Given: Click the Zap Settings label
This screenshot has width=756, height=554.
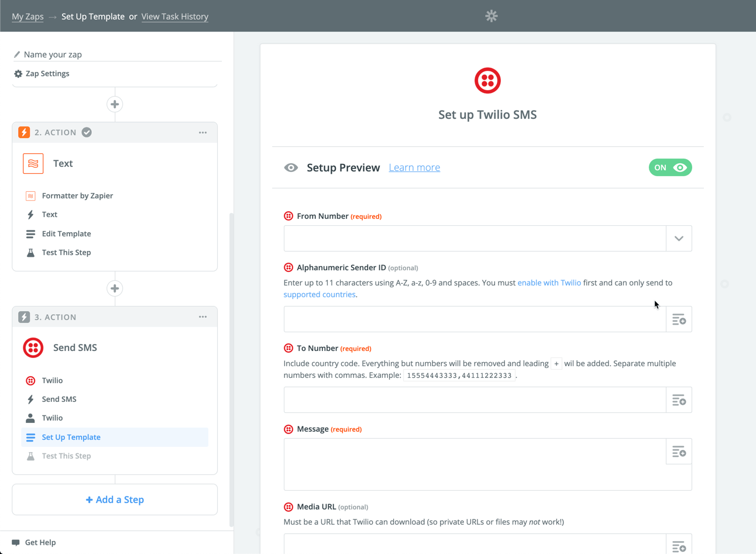Looking at the screenshot, I should (x=47, y=74).
